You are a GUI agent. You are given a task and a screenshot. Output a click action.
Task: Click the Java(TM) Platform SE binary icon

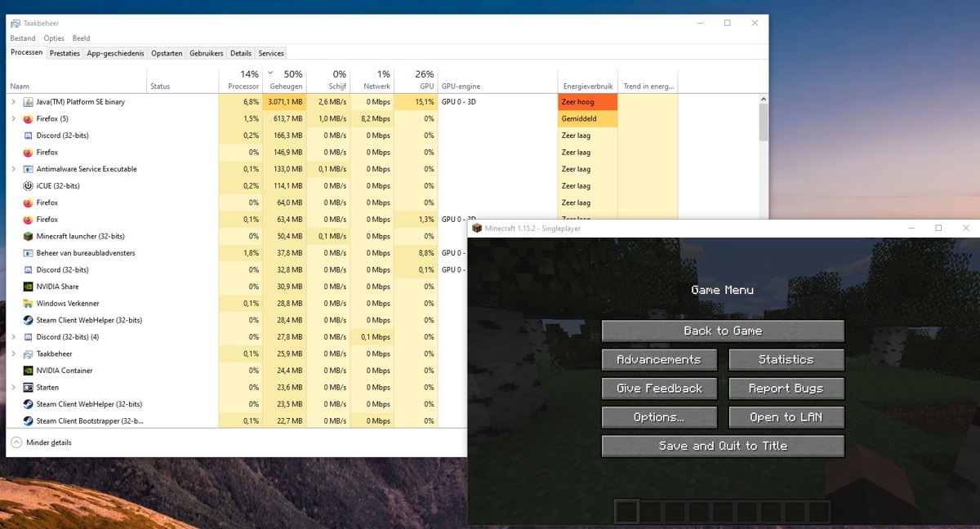tap(29, 102)
